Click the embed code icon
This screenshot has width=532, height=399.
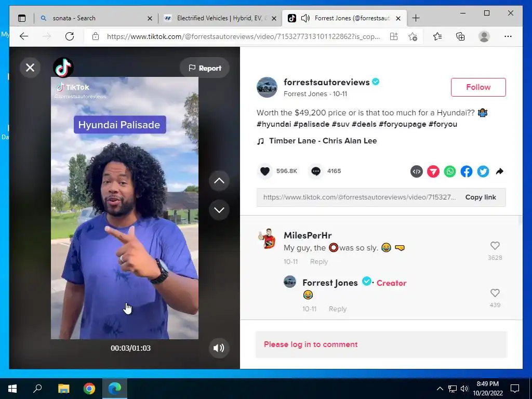click(417, 171)
